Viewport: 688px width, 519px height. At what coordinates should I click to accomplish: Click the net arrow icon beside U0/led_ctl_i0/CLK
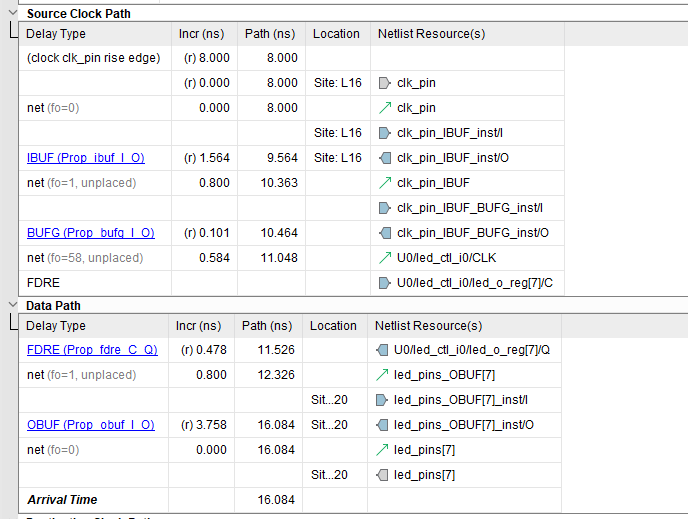pos(384,258)
